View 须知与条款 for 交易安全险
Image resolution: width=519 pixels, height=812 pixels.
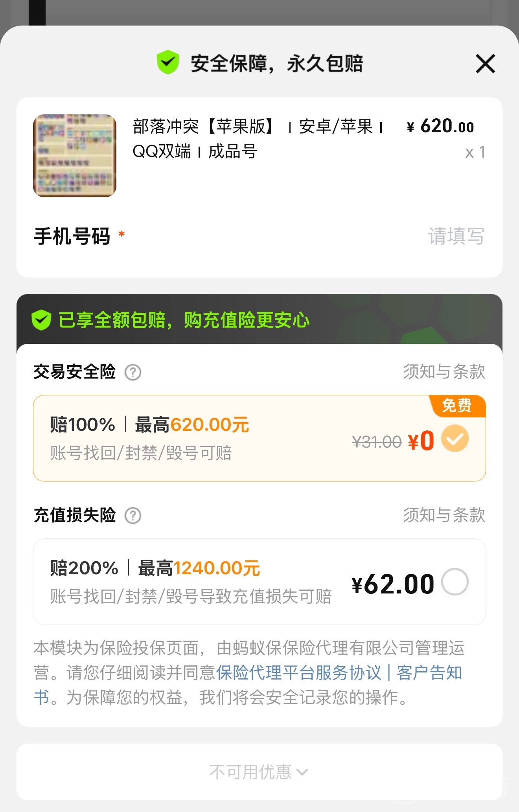pos(444,372)
